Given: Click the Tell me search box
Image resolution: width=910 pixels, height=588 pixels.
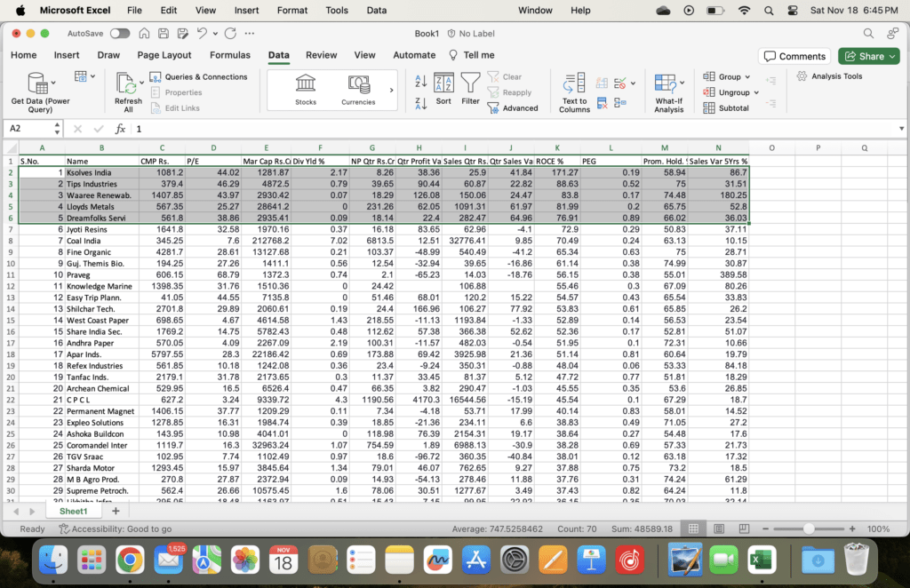Looking at the screenshot, I should click(x=473, y=55).
